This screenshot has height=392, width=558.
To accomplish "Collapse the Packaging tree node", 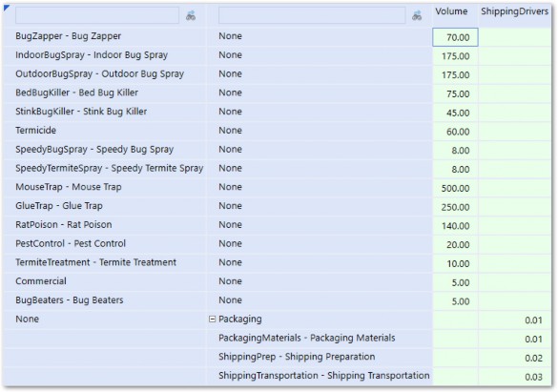I will tap(212, 320).
